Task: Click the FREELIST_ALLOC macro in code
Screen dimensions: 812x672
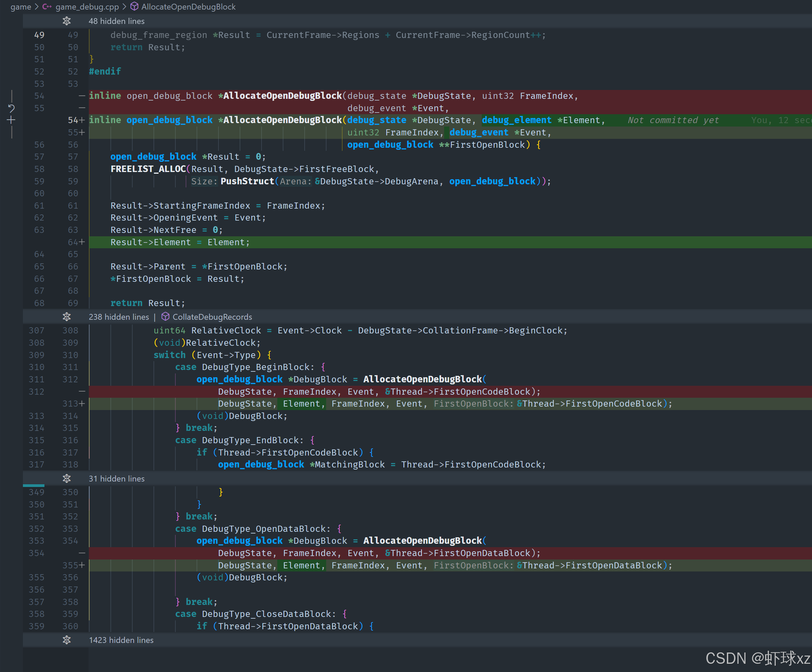Action: [x=148, y=169]
